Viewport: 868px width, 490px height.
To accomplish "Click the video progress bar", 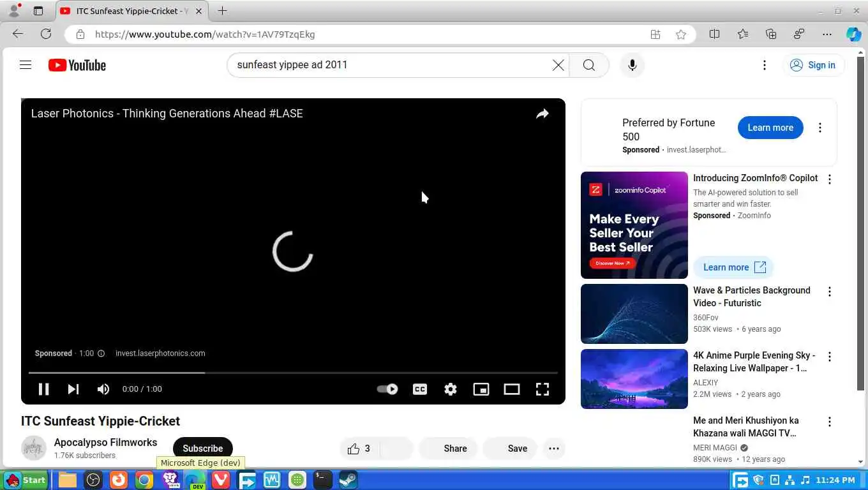I will (293, 373).
